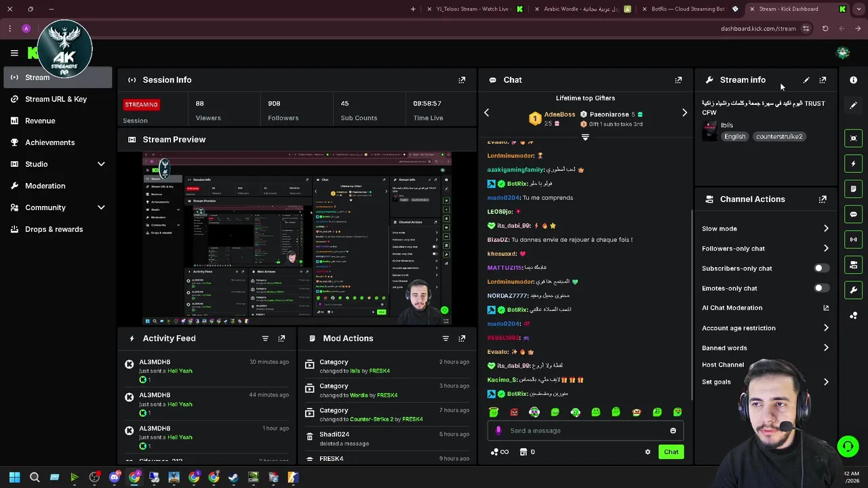Pop out the Channel Actions panel
Screen dimensions: 868x488
click(x=823, y=199)
